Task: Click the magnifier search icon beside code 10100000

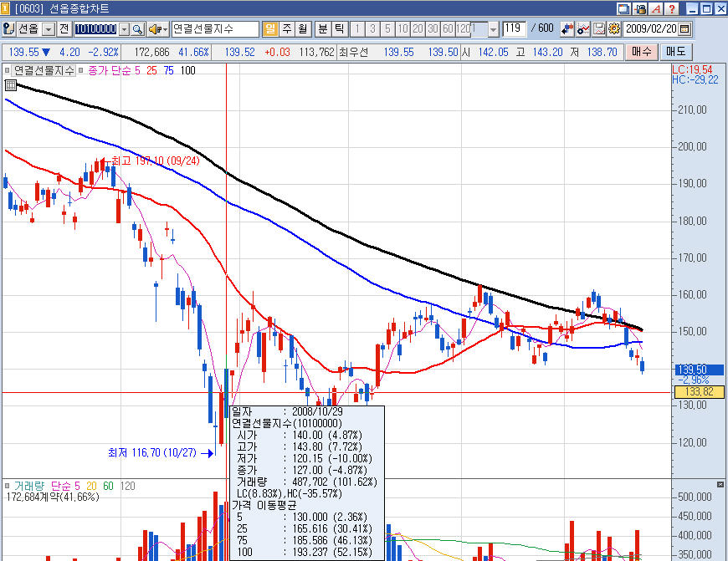Action: [138, 29]
